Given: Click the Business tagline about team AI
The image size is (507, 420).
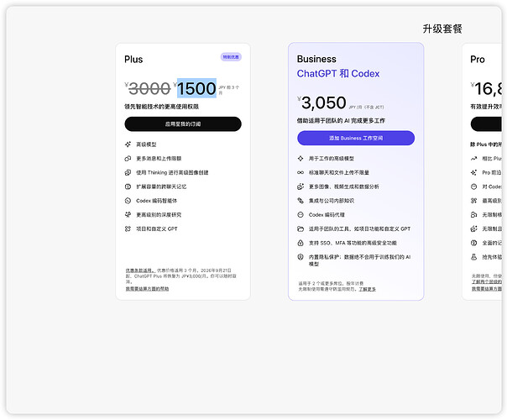Looking at the screenshot, I should coord(341,121).
